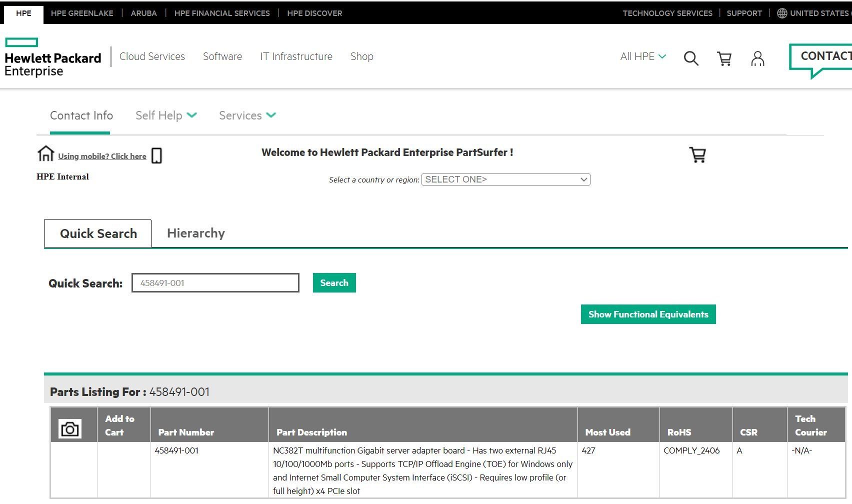Expand the Self Help menu
The image size is (852, 504).
pyautogui.click(x=166, y=115)
